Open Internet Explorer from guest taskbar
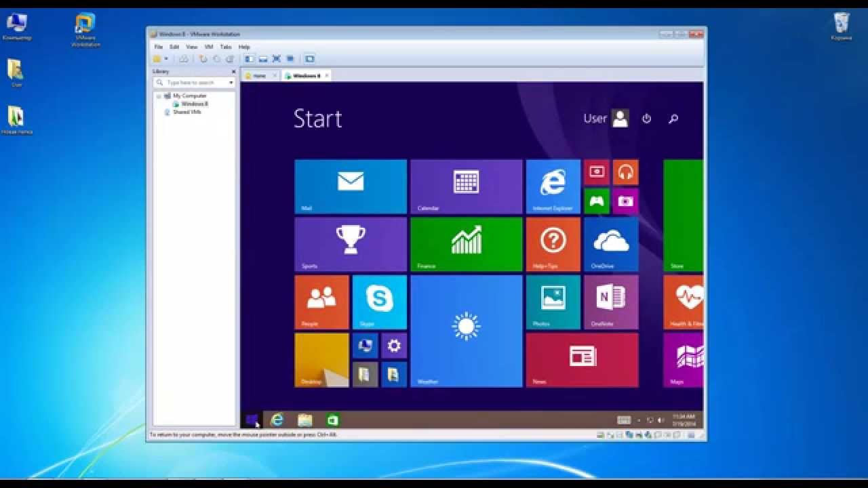 (x=277, y=420)
